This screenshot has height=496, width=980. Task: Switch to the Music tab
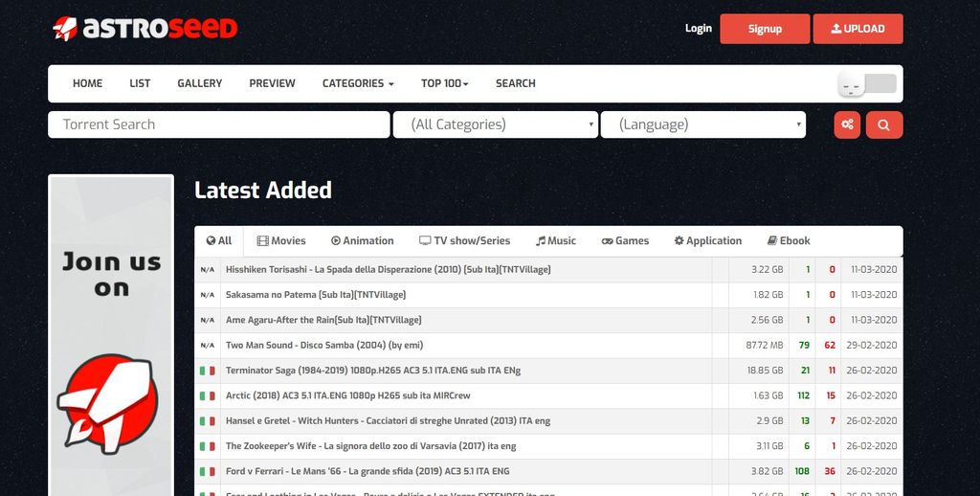pyautogui.click(x=556, y=240)
